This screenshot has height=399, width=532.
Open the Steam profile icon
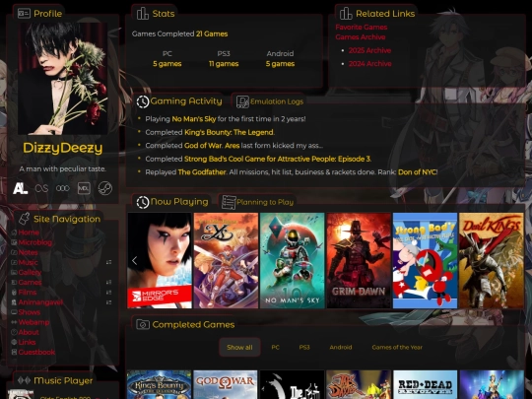coord(104,188)
